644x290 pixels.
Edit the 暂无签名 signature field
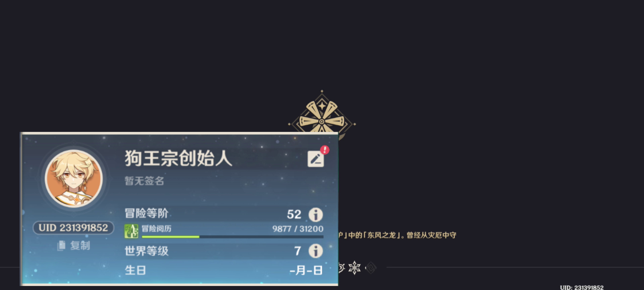tap(144, 181)
